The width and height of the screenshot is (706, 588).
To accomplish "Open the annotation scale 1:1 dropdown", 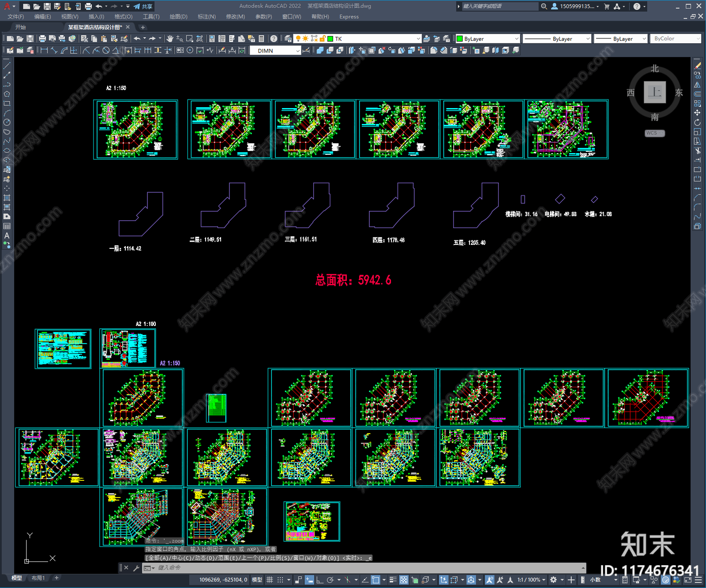I will [x=531, y=580].
